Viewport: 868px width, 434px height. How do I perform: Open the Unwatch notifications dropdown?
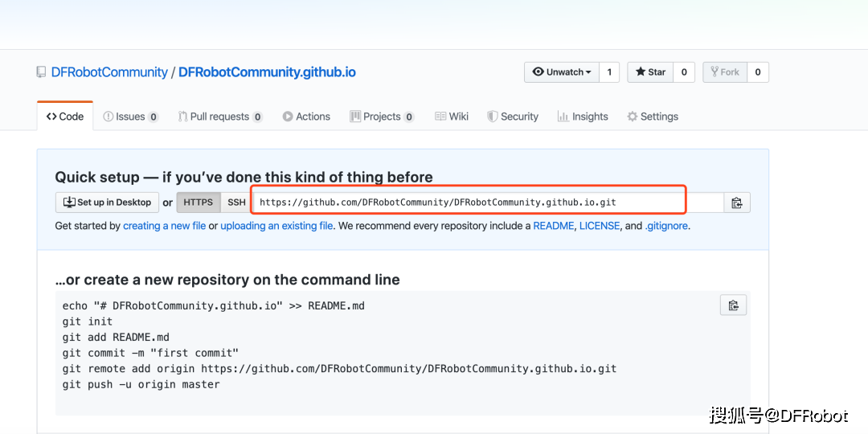pos(562,72)
